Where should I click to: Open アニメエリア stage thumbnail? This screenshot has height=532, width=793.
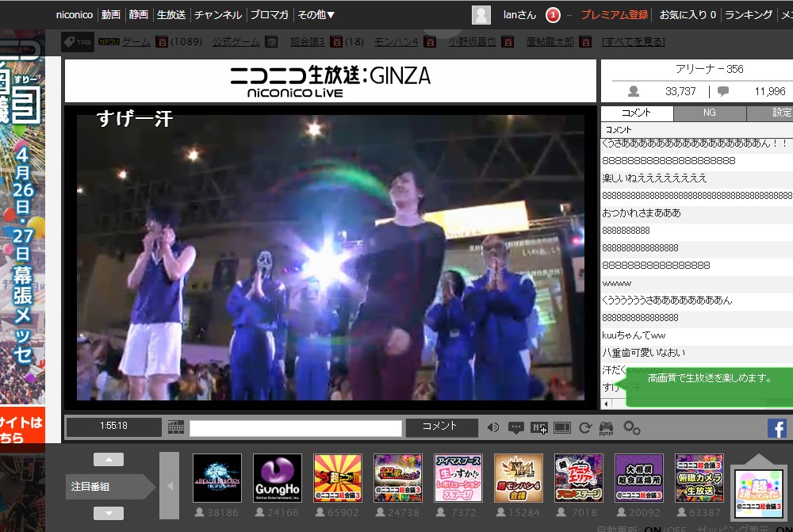(x=579, y=478)
